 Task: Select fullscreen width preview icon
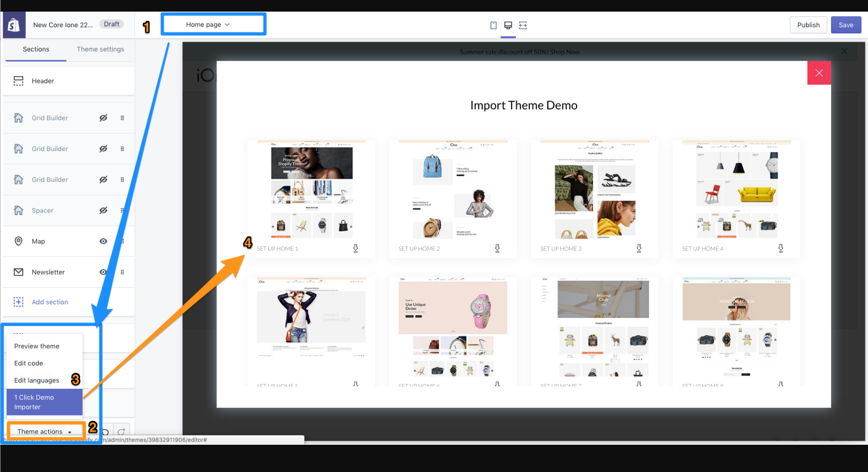tap(523, 25)
